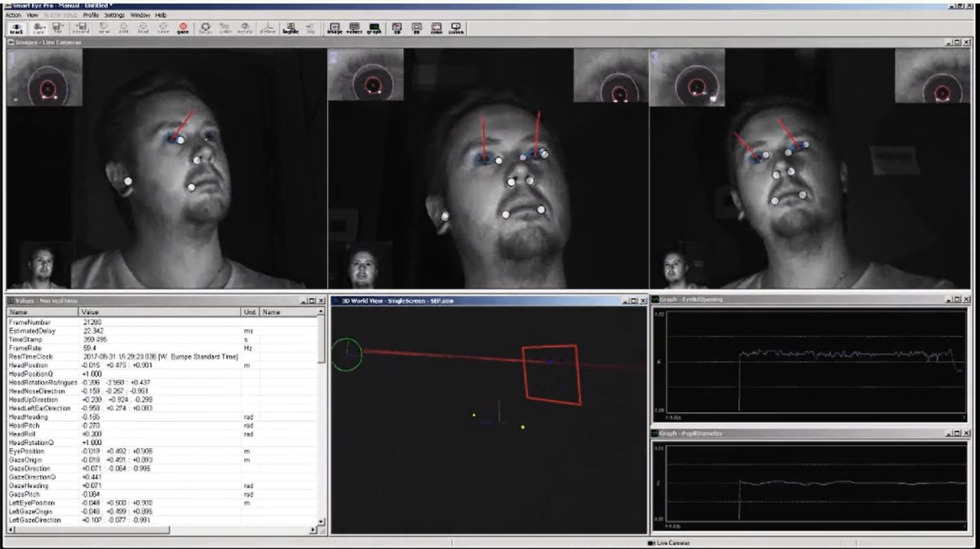This screenshot has width=980, height=549.
Task: Open the Settings menu
Action: (x=115, y=15)
